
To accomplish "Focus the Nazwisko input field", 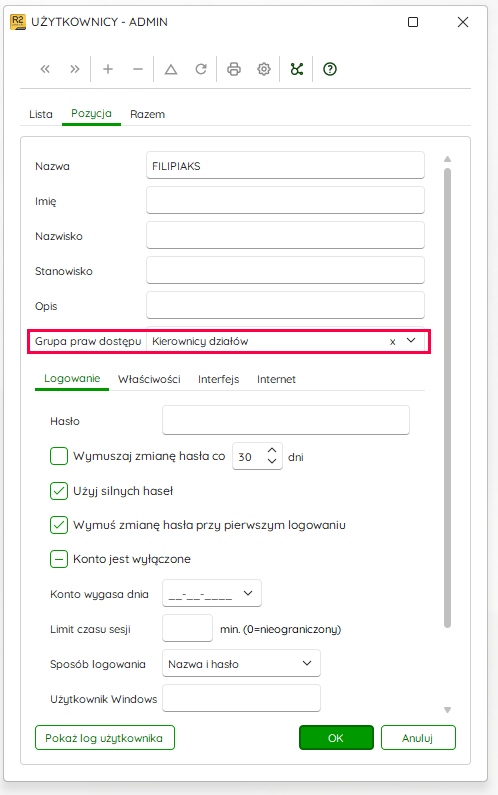I will click(x=286, y=235).
